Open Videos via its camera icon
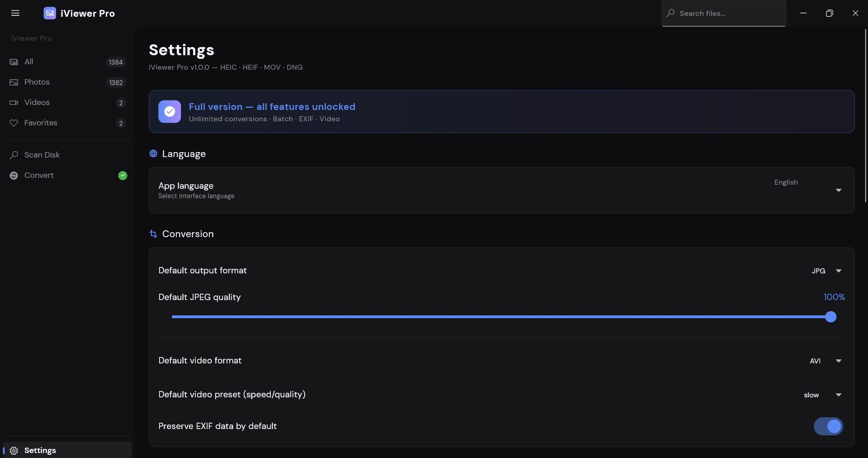 [14, 103]
